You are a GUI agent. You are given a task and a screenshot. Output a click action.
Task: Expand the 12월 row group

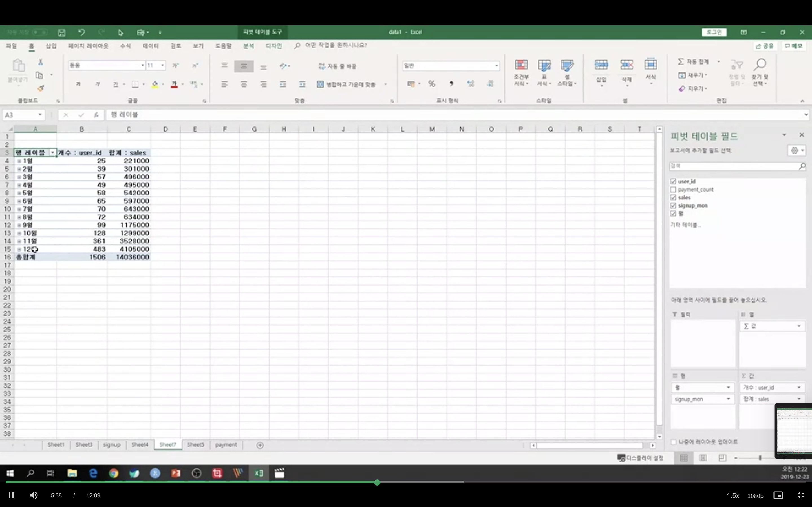click(19, 249)
